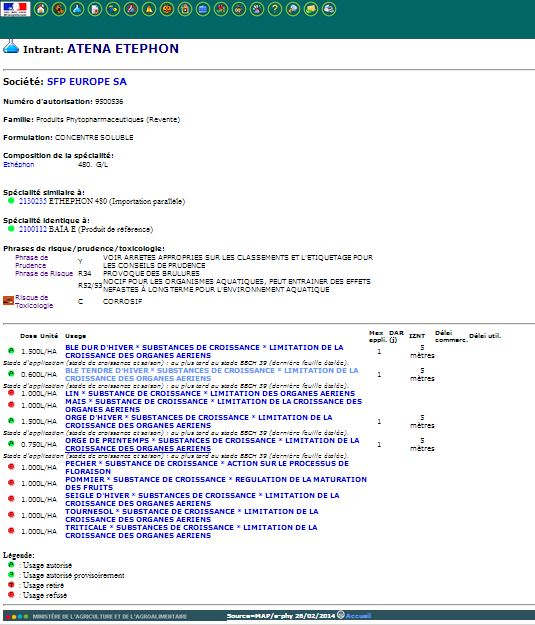Open help via question mark icon
Screen dimensions: 535x625
[x=275, y=9]
